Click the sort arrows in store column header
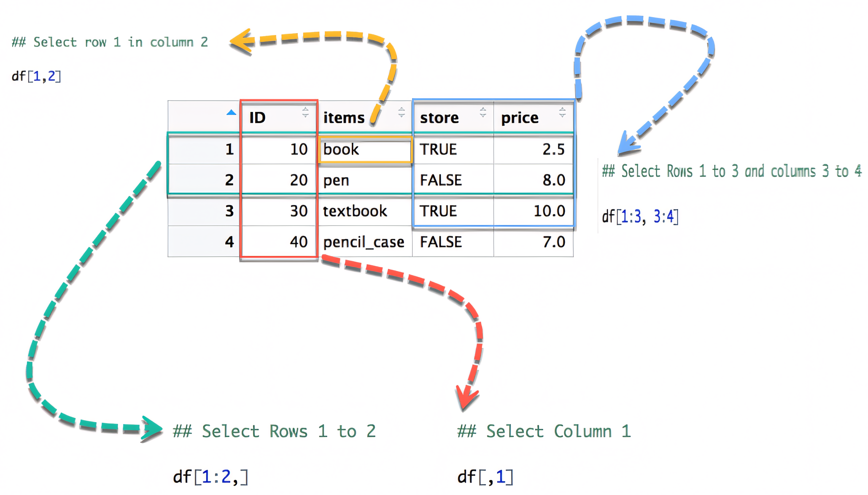 [483, 112]
